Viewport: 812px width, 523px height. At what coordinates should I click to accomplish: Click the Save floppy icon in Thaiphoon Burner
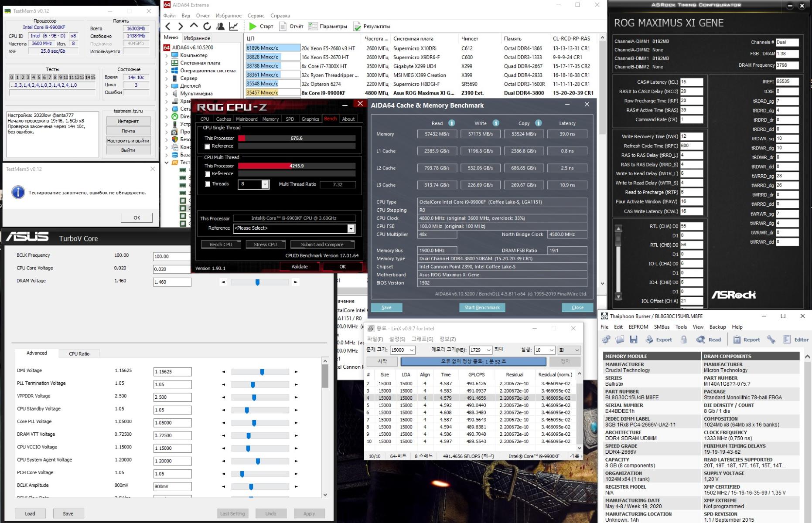(x=634, y=340)
